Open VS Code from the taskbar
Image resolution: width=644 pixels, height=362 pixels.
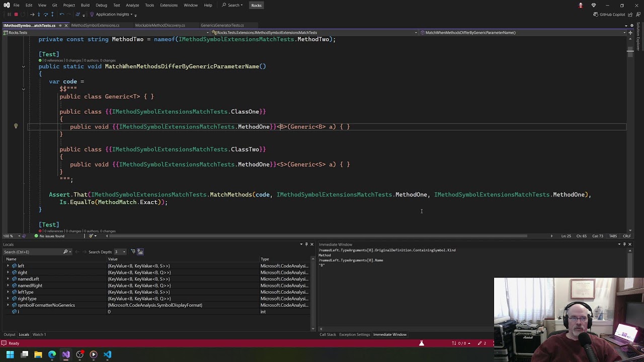pyautogui.click(x=107, y=354)
